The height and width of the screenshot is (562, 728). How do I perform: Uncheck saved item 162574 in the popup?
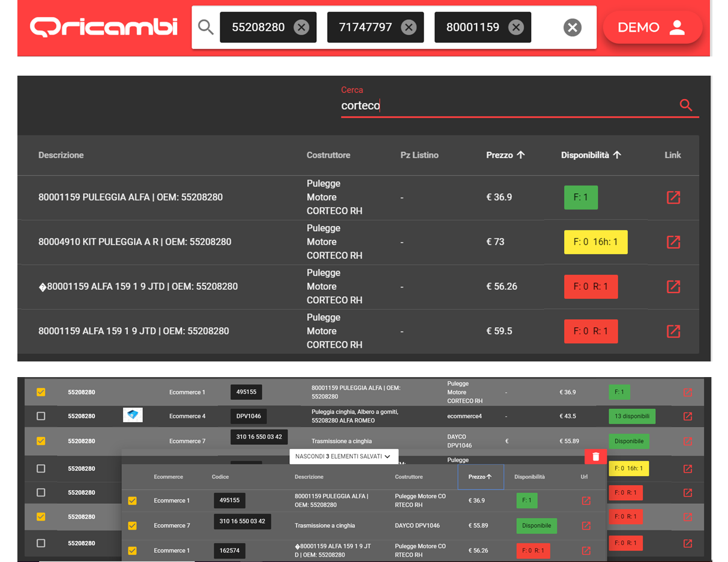click(133, 551)
